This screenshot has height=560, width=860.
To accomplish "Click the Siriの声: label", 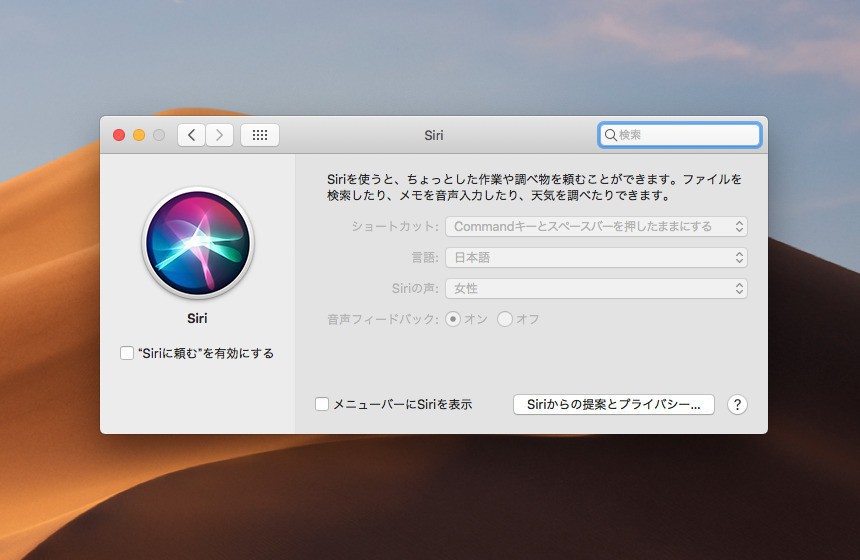I will 415,289.
